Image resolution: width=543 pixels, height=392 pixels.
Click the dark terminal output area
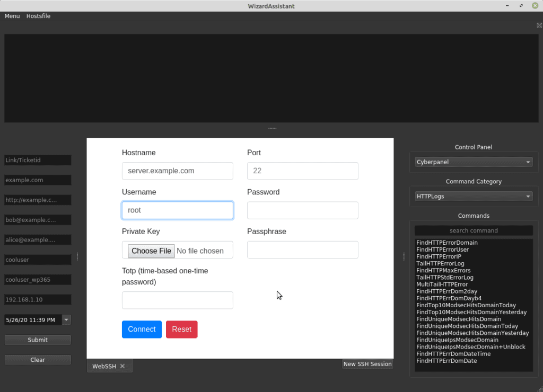pos(271,78)
